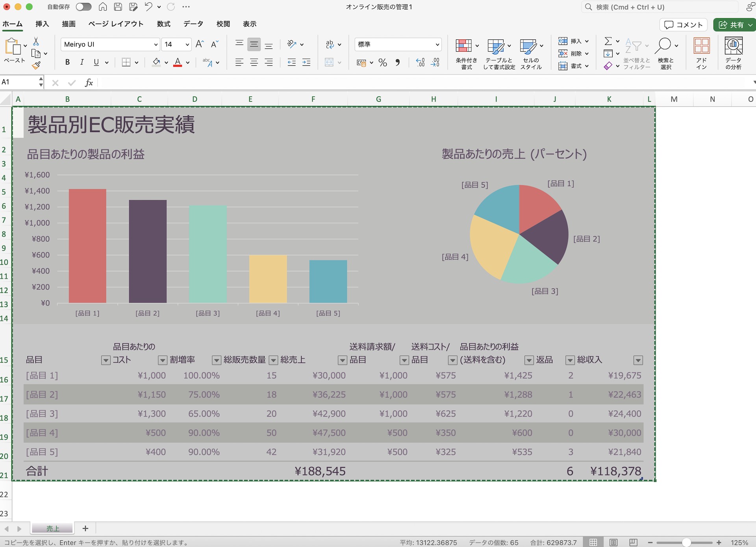Toggle the AutoSave (自動保存) switch

(x=83, y=7)
